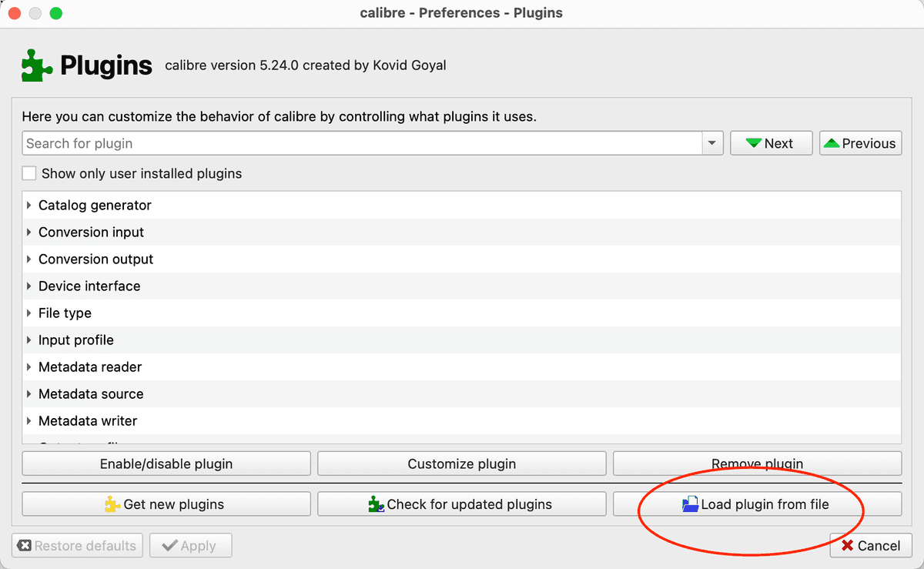Click the Customize plugin button
Image resolution: width=924 pixels, height=569 pixels.
[461, 463]
